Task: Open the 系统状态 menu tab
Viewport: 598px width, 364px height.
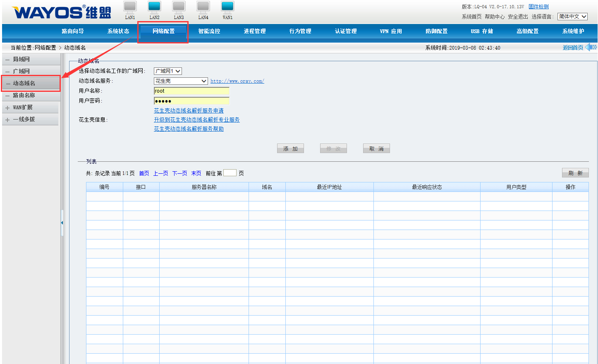Action: pyautogui.click(x=118, y=31)
